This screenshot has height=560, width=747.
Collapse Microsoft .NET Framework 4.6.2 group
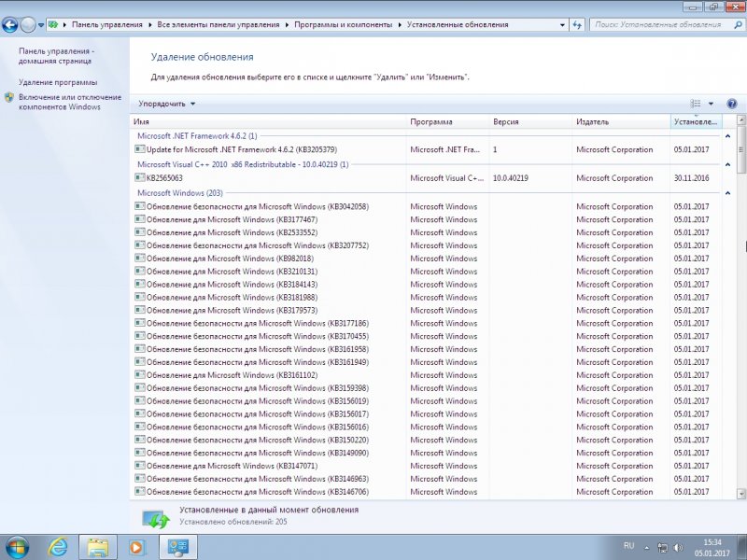click(727, 136)
